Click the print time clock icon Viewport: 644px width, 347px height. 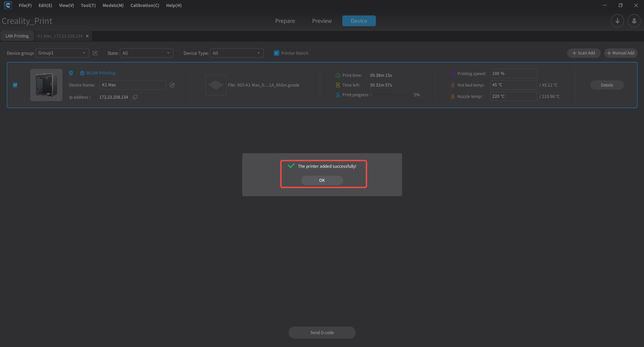point(338,75)
